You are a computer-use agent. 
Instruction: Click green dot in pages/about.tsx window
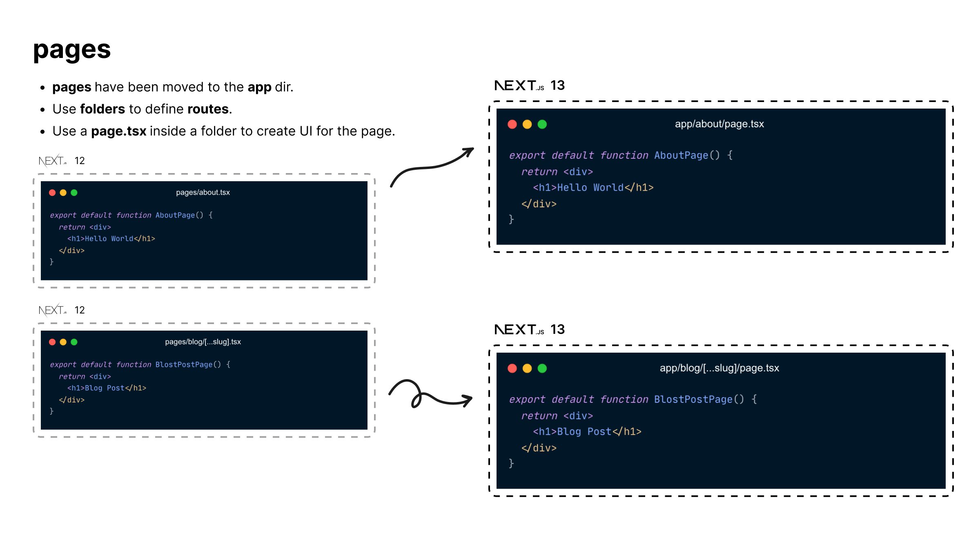click(x=74, y=193)
